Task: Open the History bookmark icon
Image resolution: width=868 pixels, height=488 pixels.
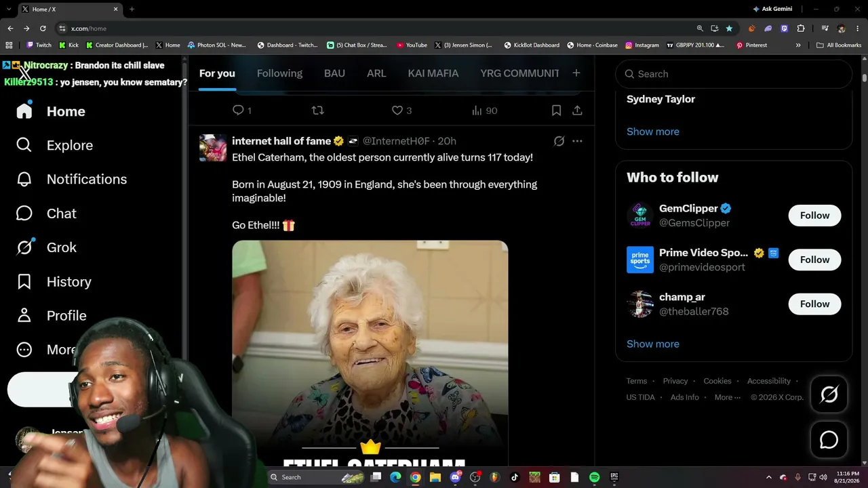Action: point(24,281)
